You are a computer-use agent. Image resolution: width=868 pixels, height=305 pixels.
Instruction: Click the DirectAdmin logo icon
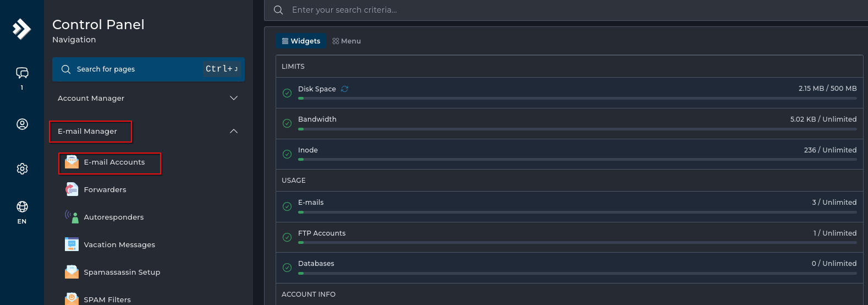tap(21, 29)
